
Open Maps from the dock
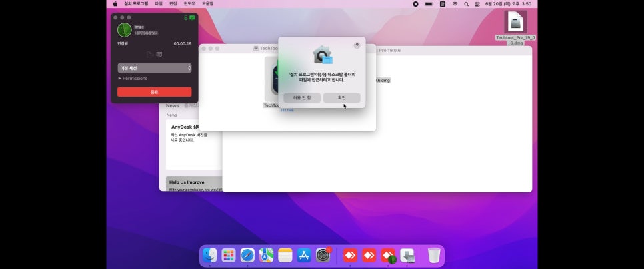tap(266, 255)
